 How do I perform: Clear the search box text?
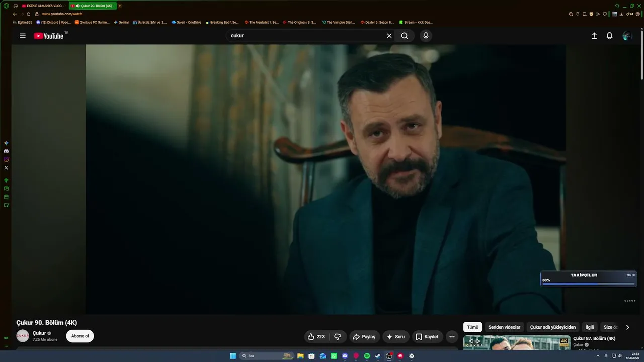click(x=389, y=36)
